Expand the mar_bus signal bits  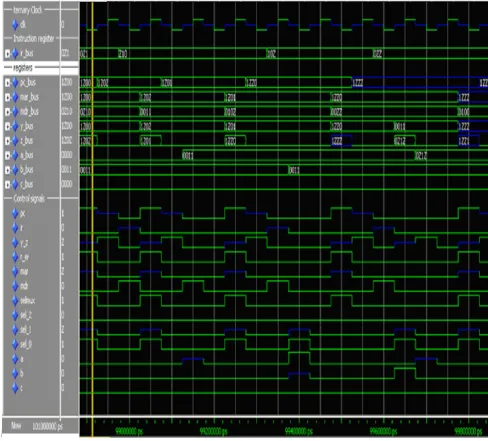(7, 97)
